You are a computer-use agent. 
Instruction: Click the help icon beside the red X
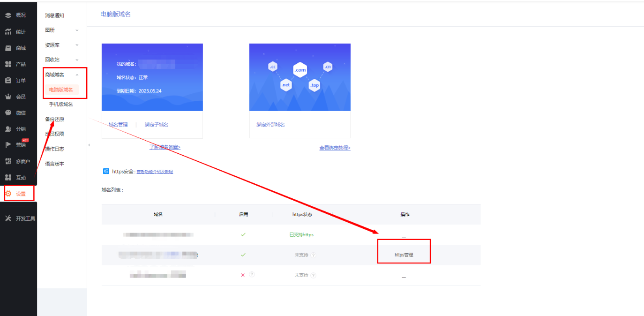[x=252, y=274]
